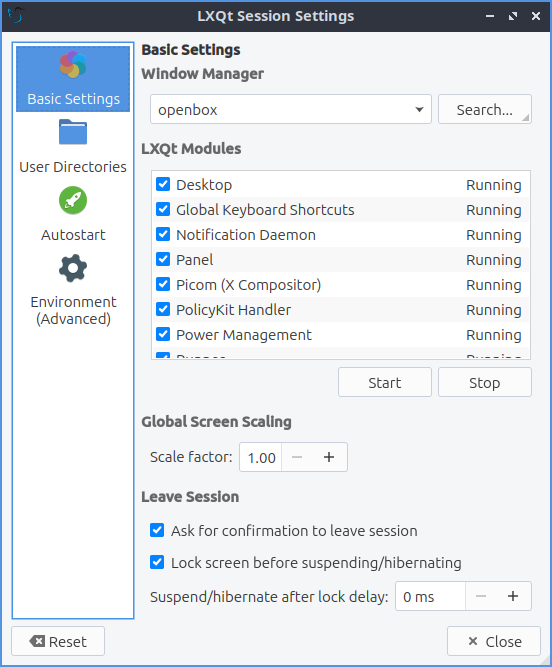Click the scale factor value field
The height and width of the screenshot is (667, 552).
pyautogui.click(x=261, y=457)
